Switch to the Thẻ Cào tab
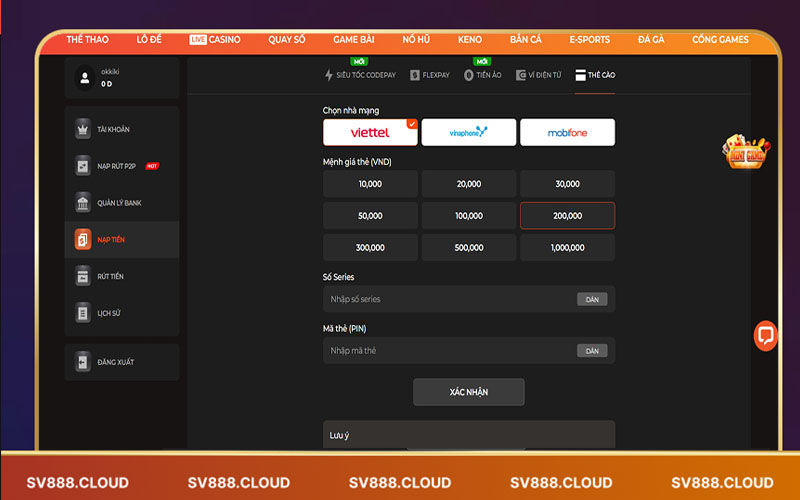This screenshot has width=800, height=500. (595, 75)
